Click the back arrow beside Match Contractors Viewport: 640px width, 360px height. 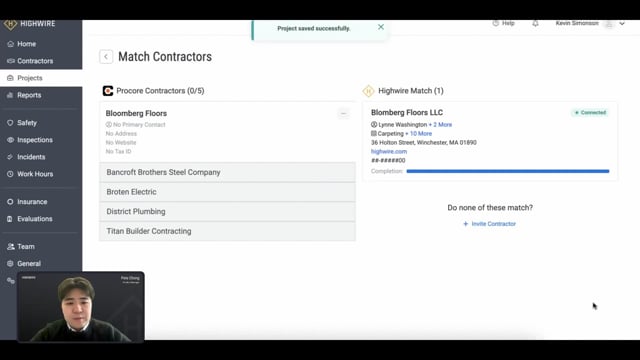point(106,57)
